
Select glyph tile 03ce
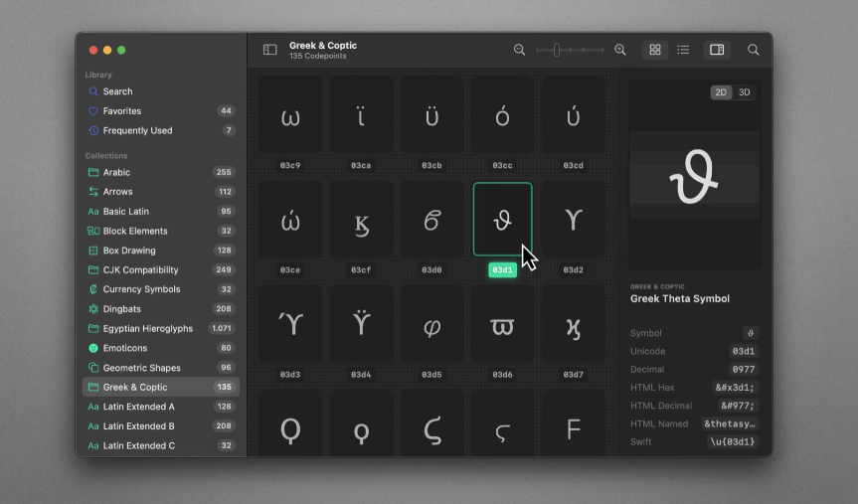click(290, 220)
